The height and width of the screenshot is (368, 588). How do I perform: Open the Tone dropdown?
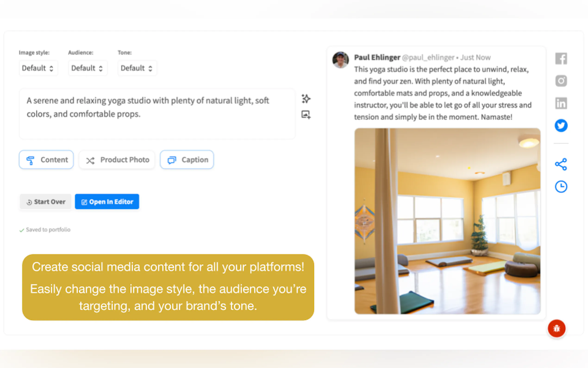click(x=137, y=68)
